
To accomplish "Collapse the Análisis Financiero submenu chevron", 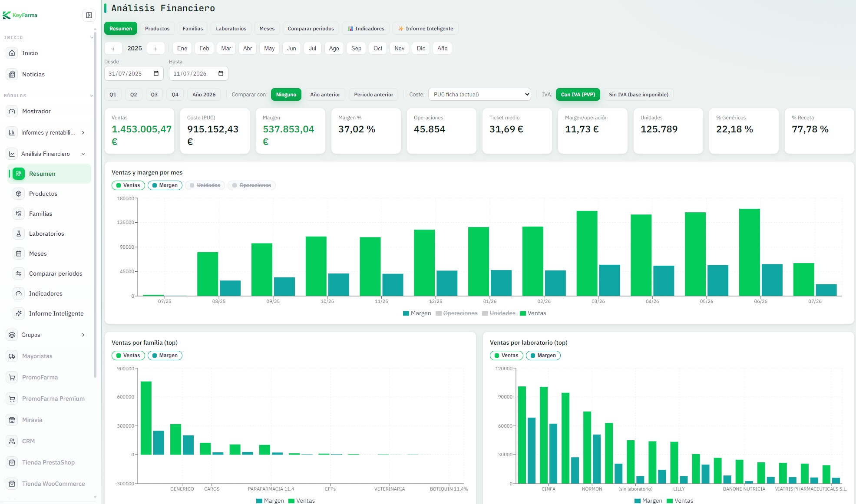I will [83, 154].
